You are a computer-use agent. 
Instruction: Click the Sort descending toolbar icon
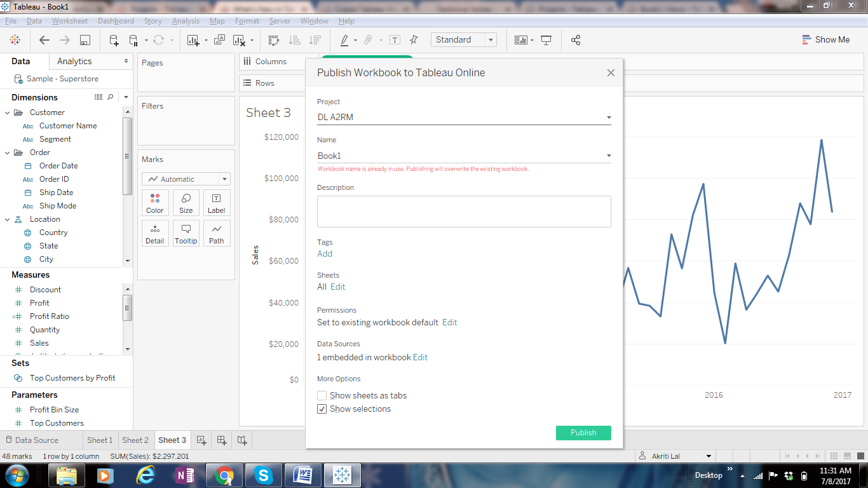click(x=315, y=40)
